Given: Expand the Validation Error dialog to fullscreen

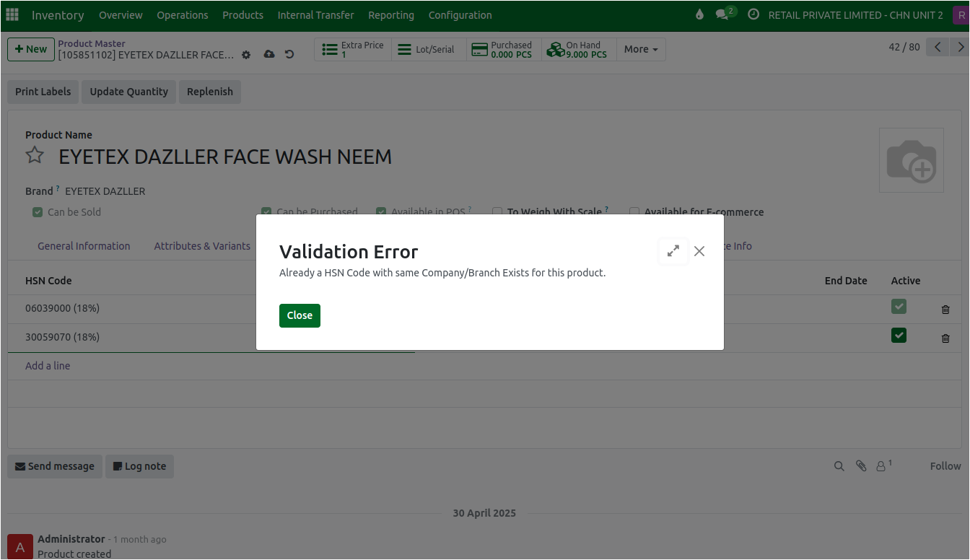Looking at the screenshot, I should coord(673,251).
